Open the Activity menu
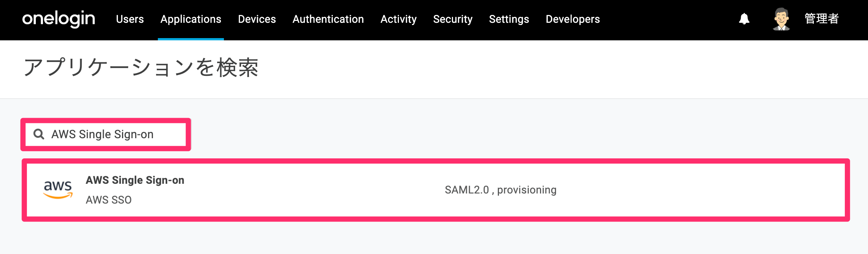The width and height of the screenshot is (868, 254). 399,19
